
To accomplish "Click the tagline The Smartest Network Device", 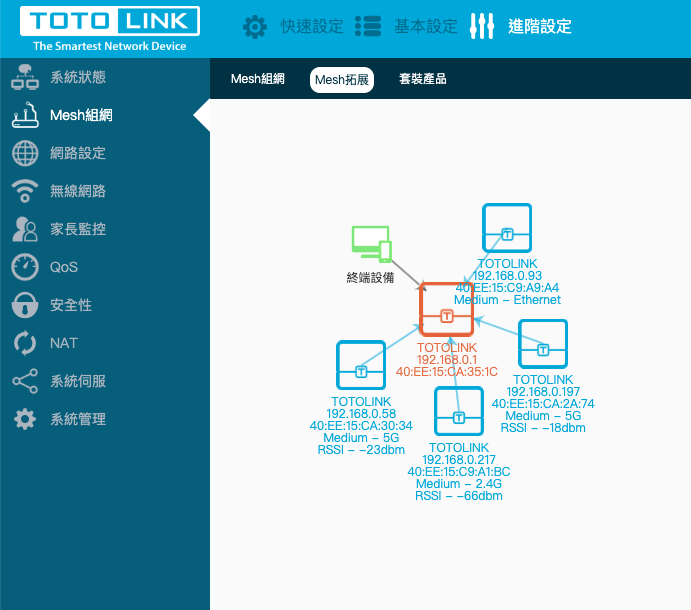I will [x=110, y=46].
